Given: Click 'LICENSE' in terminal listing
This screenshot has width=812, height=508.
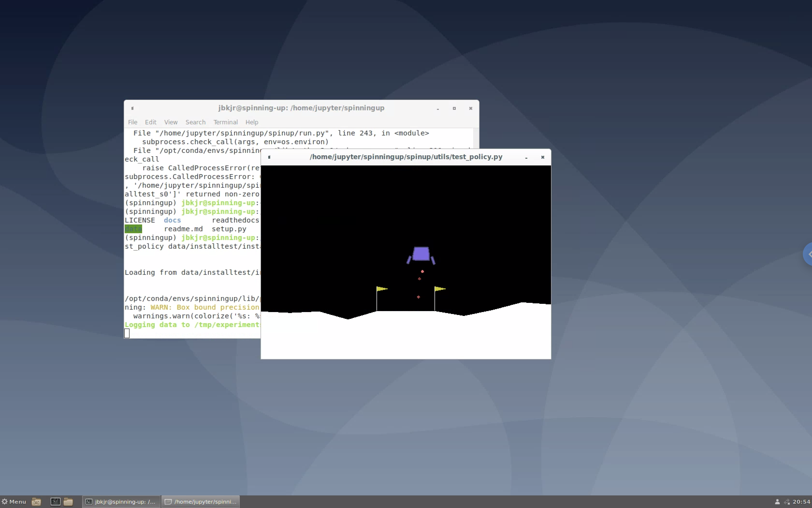Looking at the screenshot, I should click(x=140, y=220).
